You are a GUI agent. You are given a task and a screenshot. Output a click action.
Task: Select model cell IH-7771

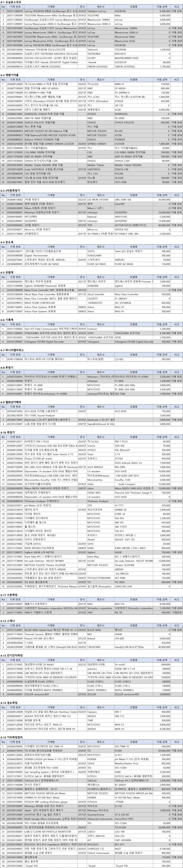point(133,505)
